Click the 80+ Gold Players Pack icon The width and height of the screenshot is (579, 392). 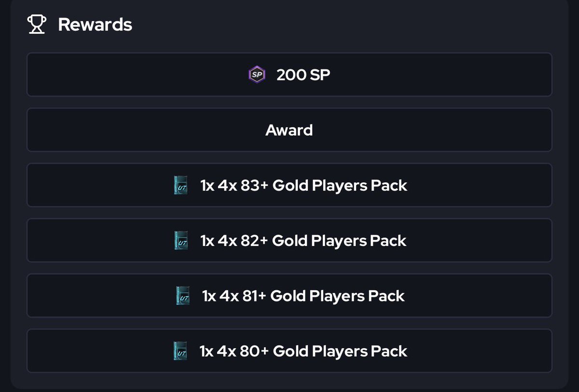pos(180,351)
